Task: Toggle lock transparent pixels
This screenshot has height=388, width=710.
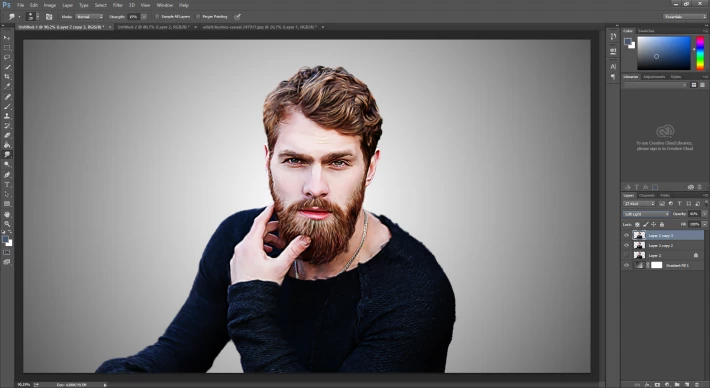Action: 638,224
